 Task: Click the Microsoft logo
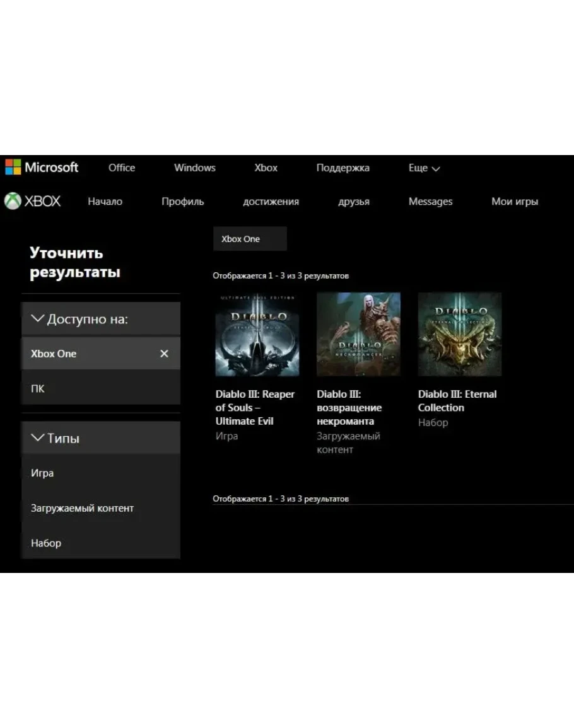pos(42,167)
